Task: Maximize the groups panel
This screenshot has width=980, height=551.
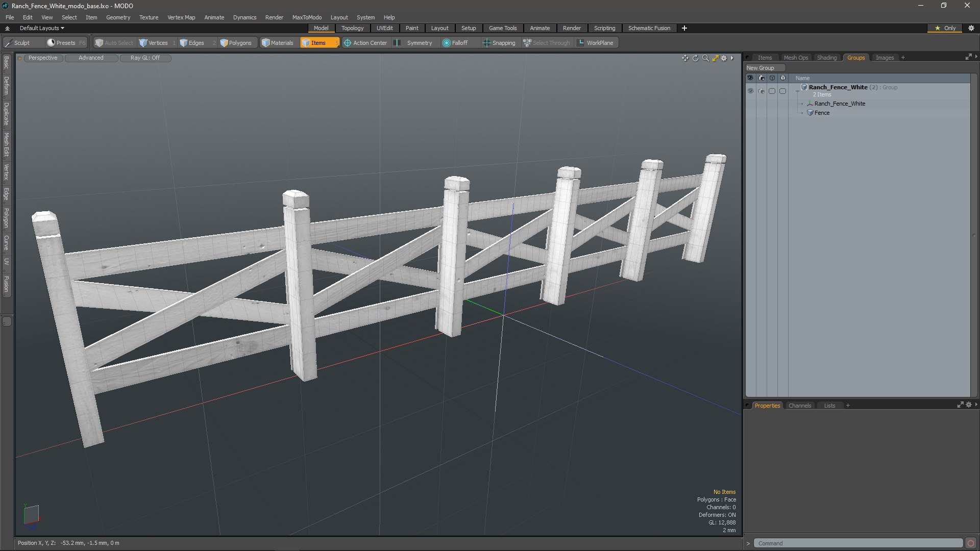Action: (968, 57)
